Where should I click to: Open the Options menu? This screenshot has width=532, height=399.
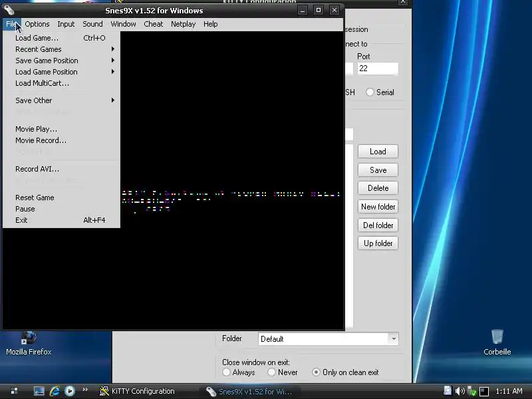(x=37, y=24)
